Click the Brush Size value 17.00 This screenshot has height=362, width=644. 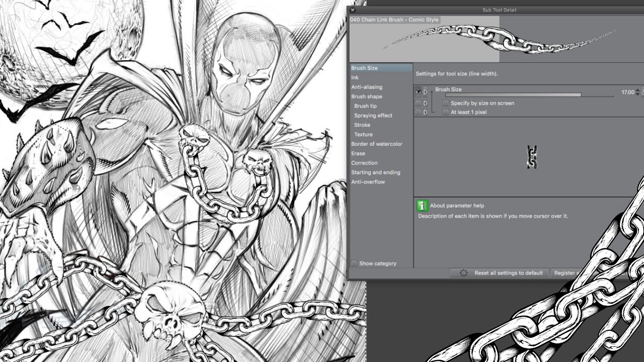click(627, 93)
